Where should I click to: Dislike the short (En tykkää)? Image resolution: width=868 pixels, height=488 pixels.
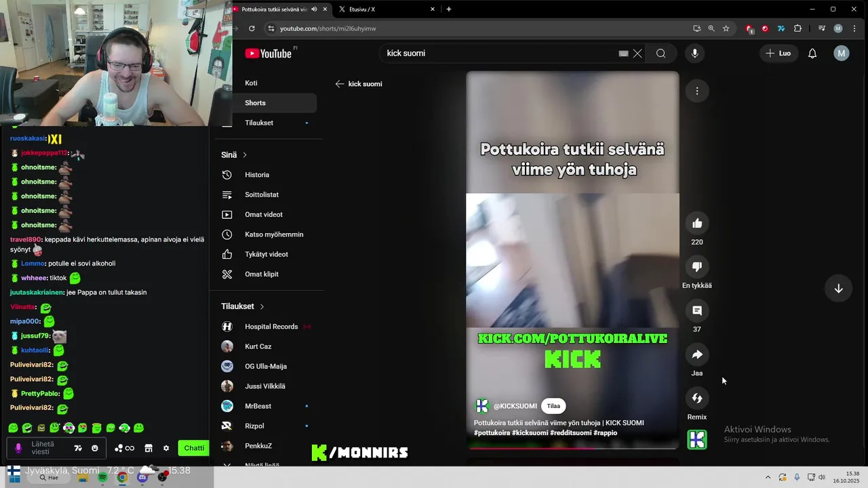[697, 266]
